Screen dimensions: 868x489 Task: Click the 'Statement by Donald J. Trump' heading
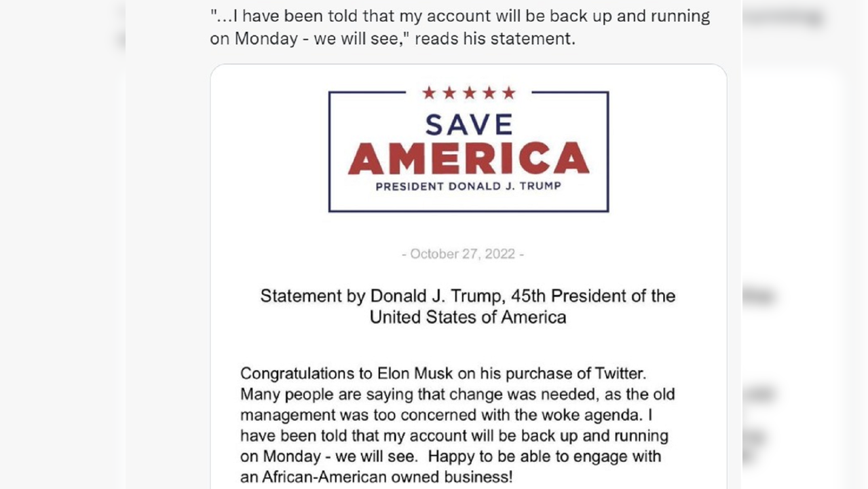pos(468,296)
